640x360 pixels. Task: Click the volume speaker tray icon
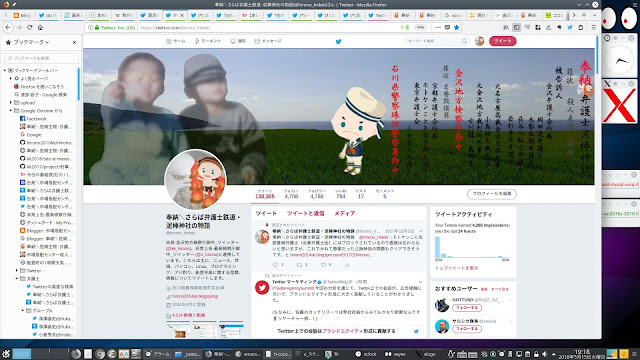pyautogui.click(x=544, y=354)
